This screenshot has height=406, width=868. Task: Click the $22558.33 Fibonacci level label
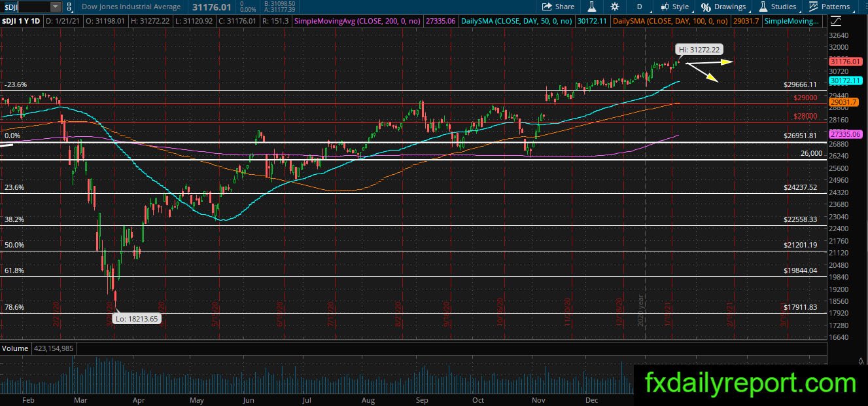800,219
